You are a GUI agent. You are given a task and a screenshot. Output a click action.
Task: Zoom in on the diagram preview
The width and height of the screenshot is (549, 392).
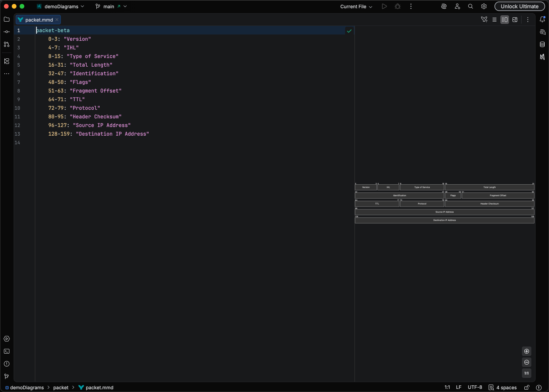pyautogui.click(x=527, y=351)
